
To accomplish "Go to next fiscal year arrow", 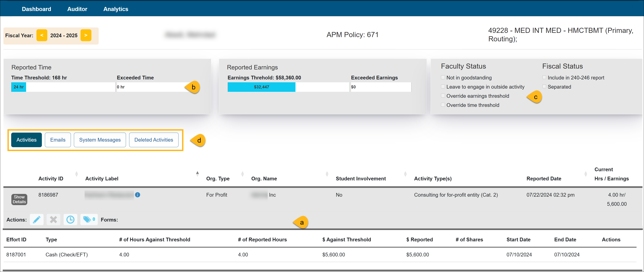I will [x=86, y=35].
